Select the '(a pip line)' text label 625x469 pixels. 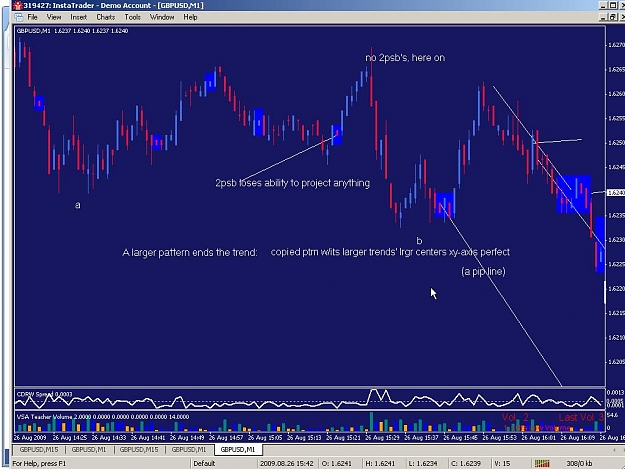click(x=483, y=272)
